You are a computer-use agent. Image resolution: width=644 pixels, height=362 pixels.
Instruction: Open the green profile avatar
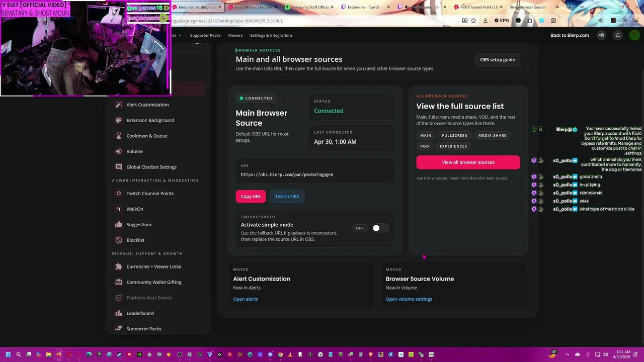634,35
